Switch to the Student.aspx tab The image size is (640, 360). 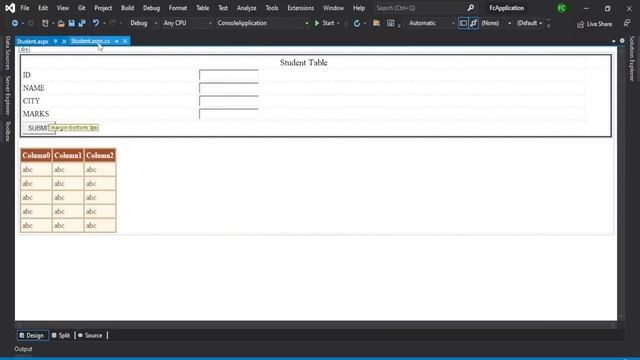33,41
